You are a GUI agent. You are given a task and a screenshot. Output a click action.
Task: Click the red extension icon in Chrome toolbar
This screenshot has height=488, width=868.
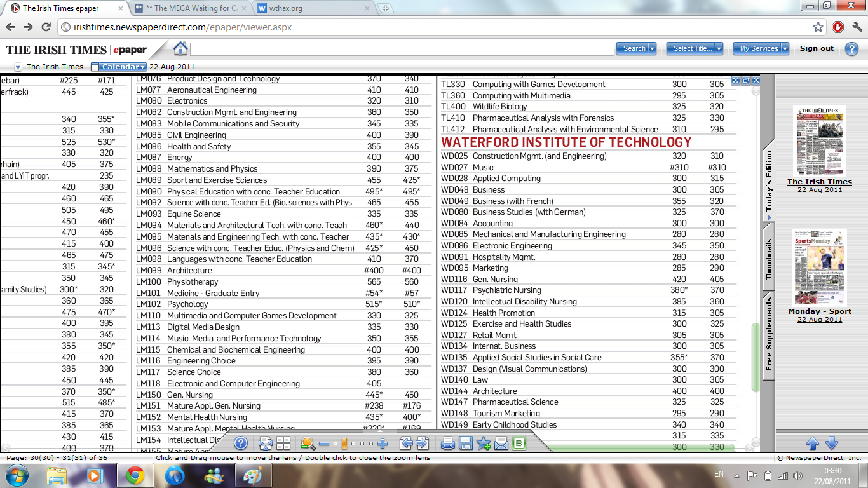click(x=837, y=27)
